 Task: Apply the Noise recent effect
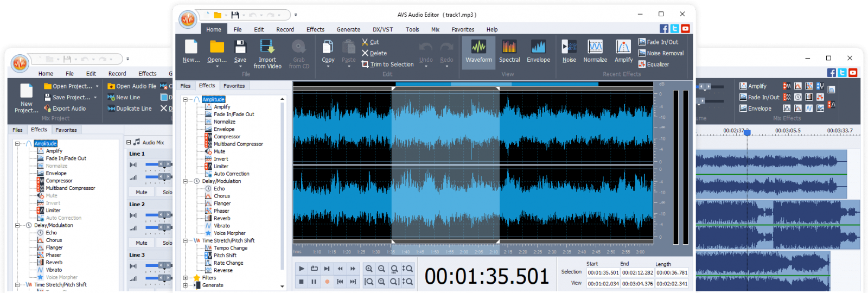(x=569, y=52)
